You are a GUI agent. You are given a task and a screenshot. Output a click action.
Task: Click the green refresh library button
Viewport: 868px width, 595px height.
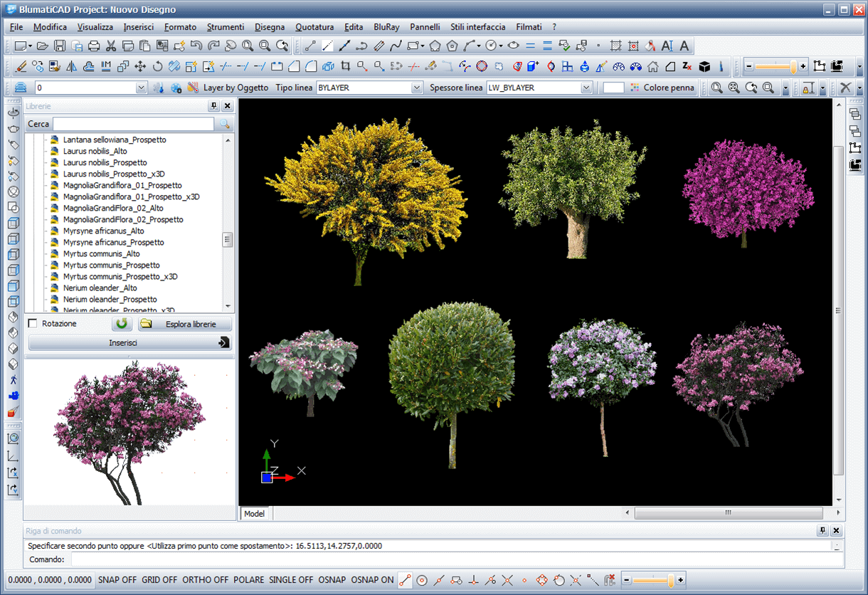click(122, 324)
